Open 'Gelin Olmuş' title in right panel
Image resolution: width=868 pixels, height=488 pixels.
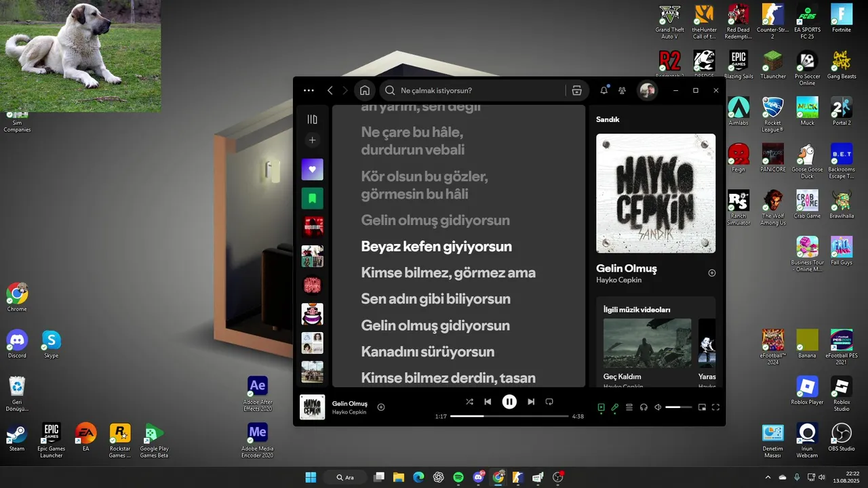point(627,268)
